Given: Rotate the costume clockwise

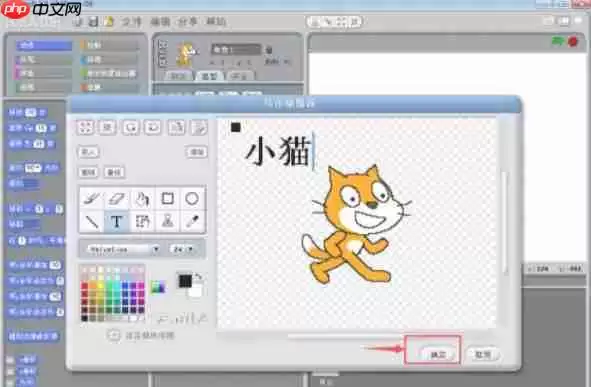Looking at the screenshot, I should [x=153, y=127].
